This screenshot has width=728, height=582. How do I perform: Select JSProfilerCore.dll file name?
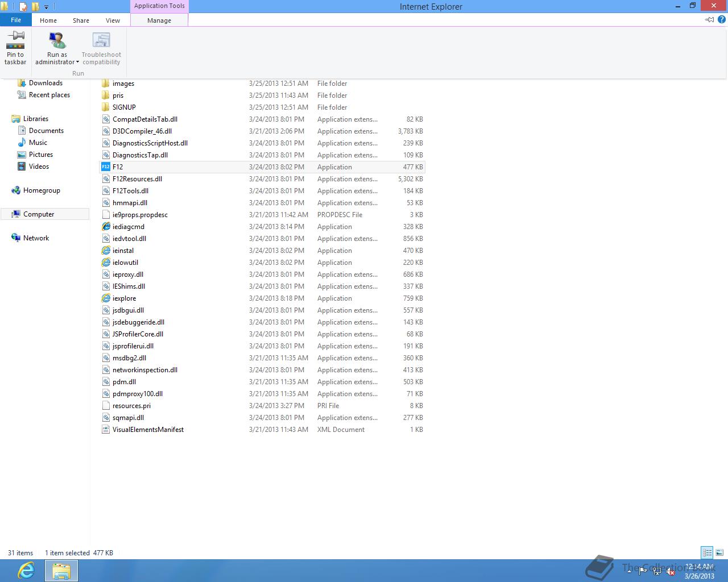pos(138,334)
